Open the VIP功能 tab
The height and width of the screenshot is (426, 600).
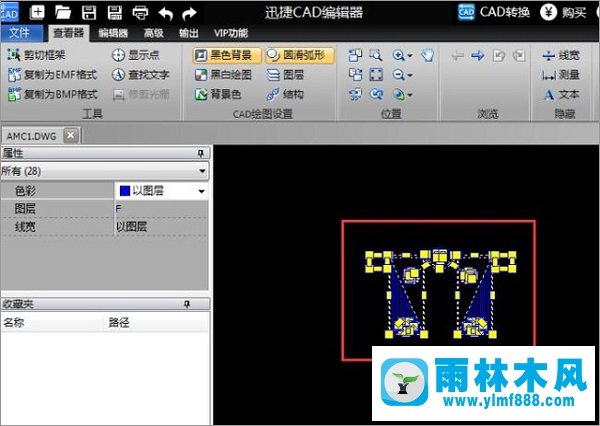click(x=231, y=33)
